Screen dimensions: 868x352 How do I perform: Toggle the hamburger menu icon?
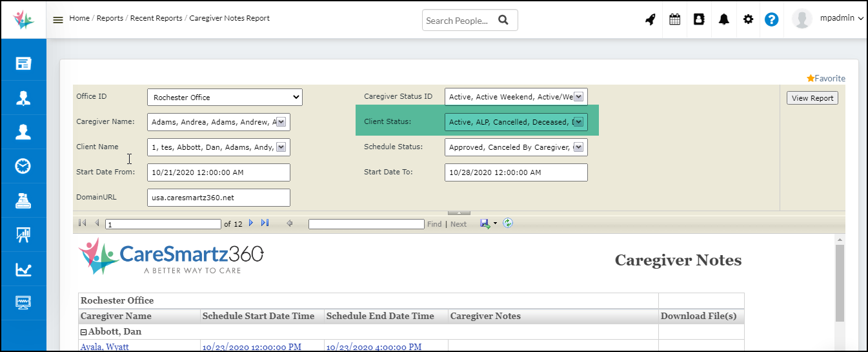[x=58, y=19]
